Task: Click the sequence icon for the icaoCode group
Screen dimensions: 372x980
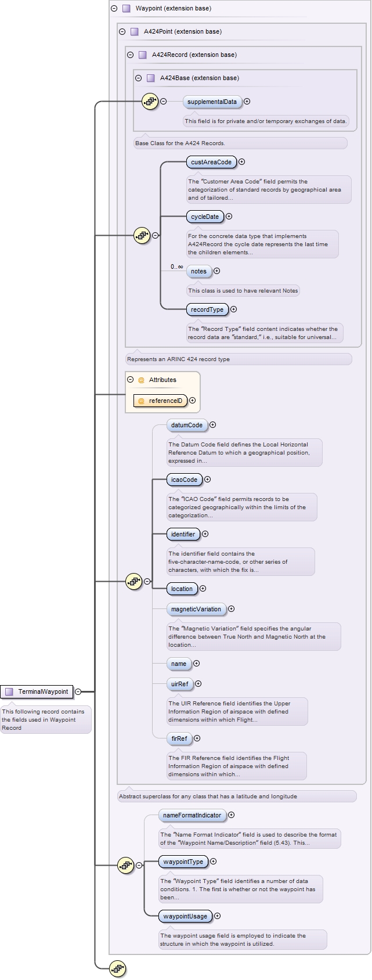Action: pos(133,581)
